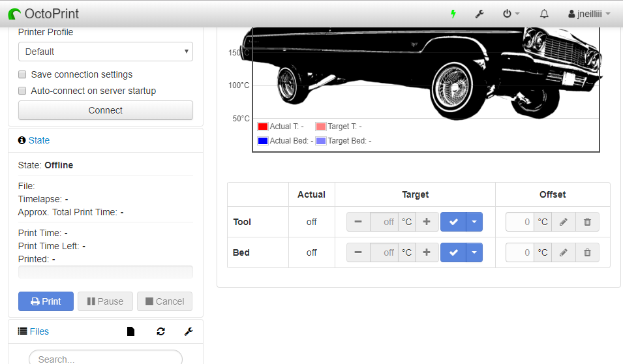The image size is (623, 364).
Task: Click the Print Time Left label
Action: pos(48,246)
